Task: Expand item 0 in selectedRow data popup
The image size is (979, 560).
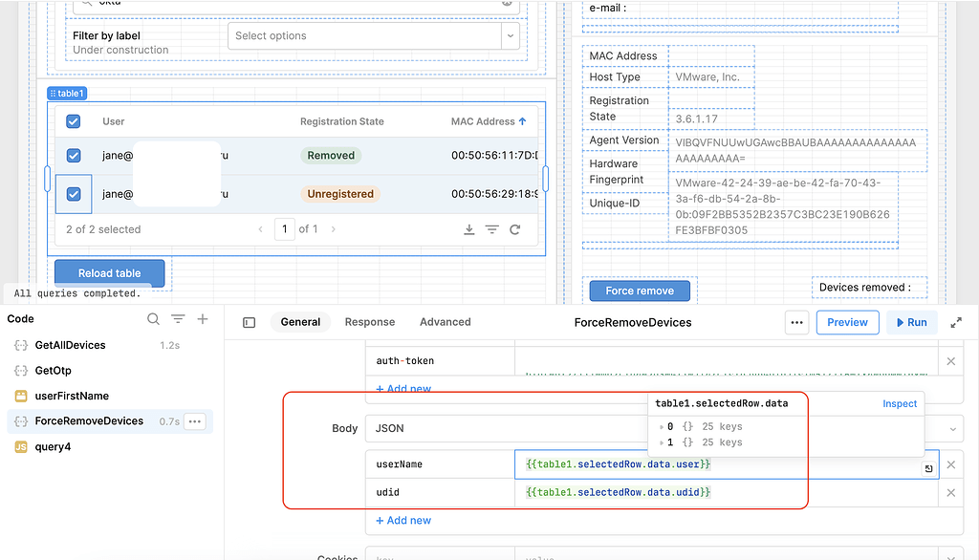Action: tap(662, 427)
